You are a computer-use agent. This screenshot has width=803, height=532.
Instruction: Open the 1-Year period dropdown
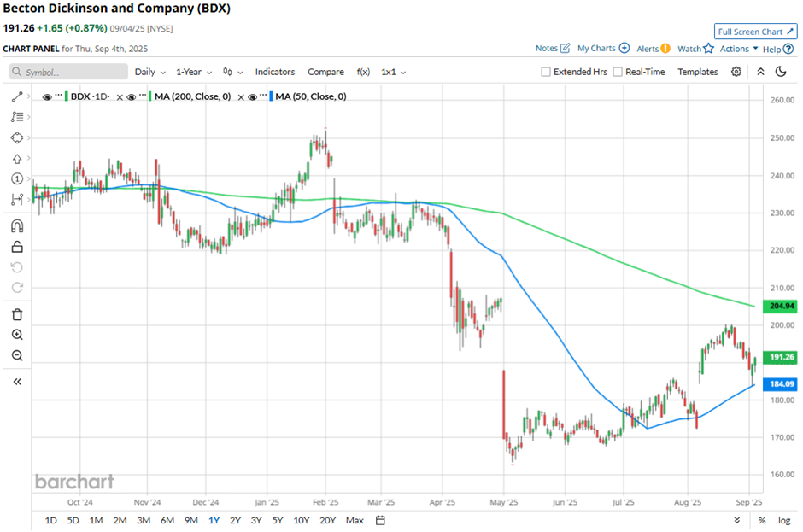pyautogui.click(x=194, y=72)
